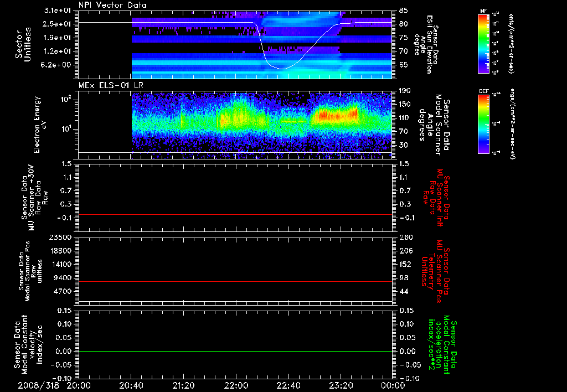Select the "ergs/(cm**2-sr-sec-eV)" units label

click(512, 123)
